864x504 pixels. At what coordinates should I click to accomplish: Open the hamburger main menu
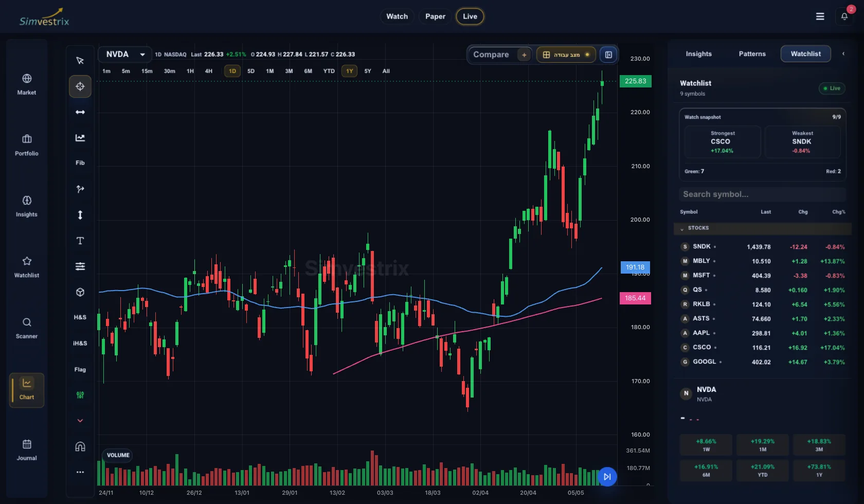pyautogui.click(x=820, y=16)
